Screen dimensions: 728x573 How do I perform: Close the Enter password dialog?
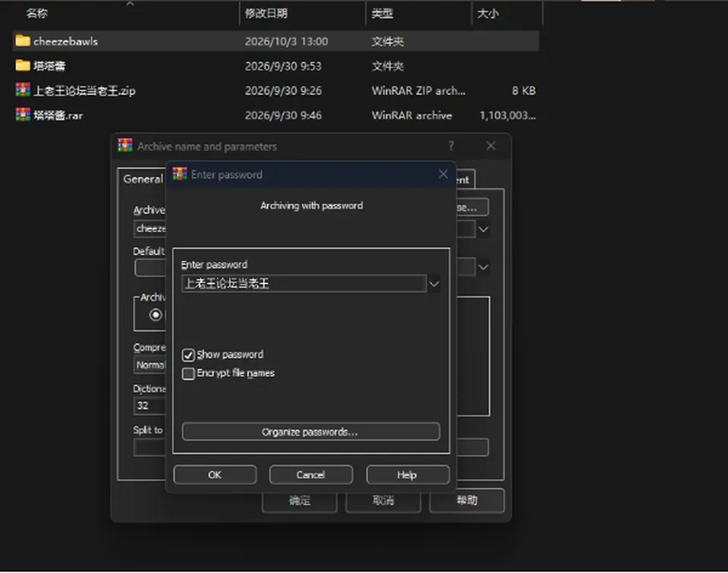click(x=443, y=175)
